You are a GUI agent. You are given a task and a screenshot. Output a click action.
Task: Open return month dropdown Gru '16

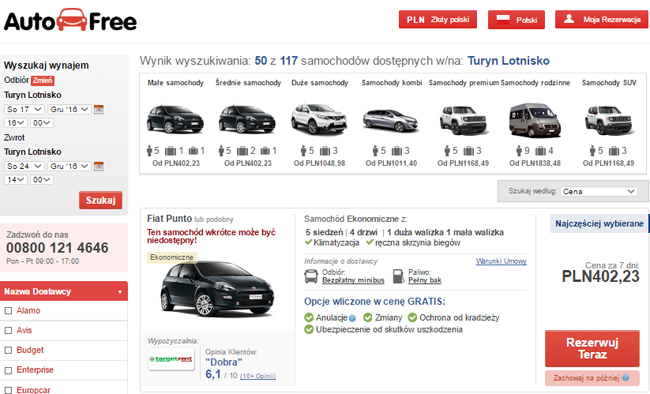pos(69,166)
